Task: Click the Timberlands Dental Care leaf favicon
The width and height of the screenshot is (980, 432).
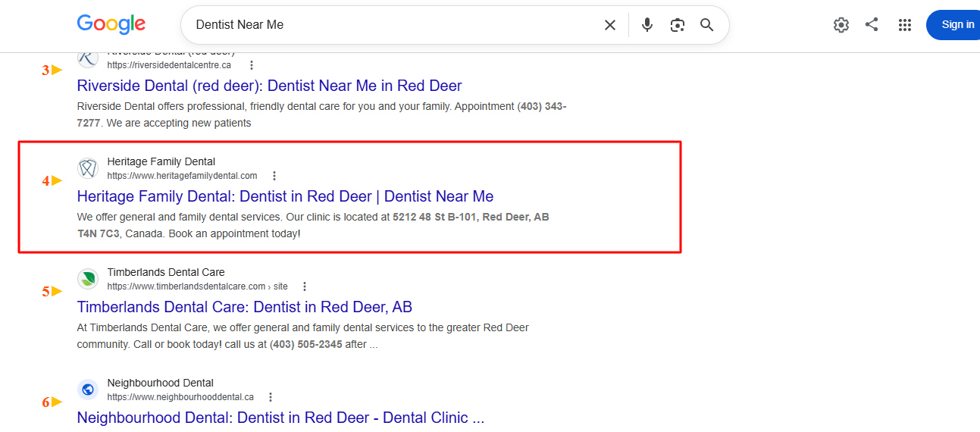Action: [x=88, y=279]
